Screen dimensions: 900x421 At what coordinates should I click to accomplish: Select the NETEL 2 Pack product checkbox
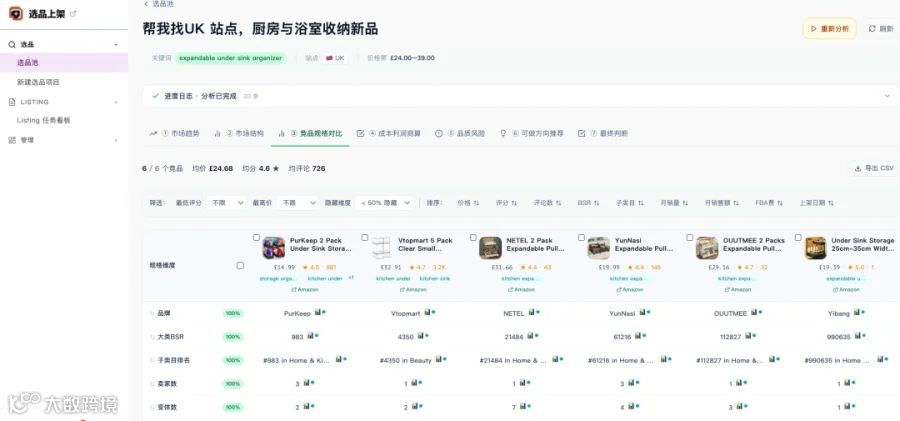[x=473, y=237]
